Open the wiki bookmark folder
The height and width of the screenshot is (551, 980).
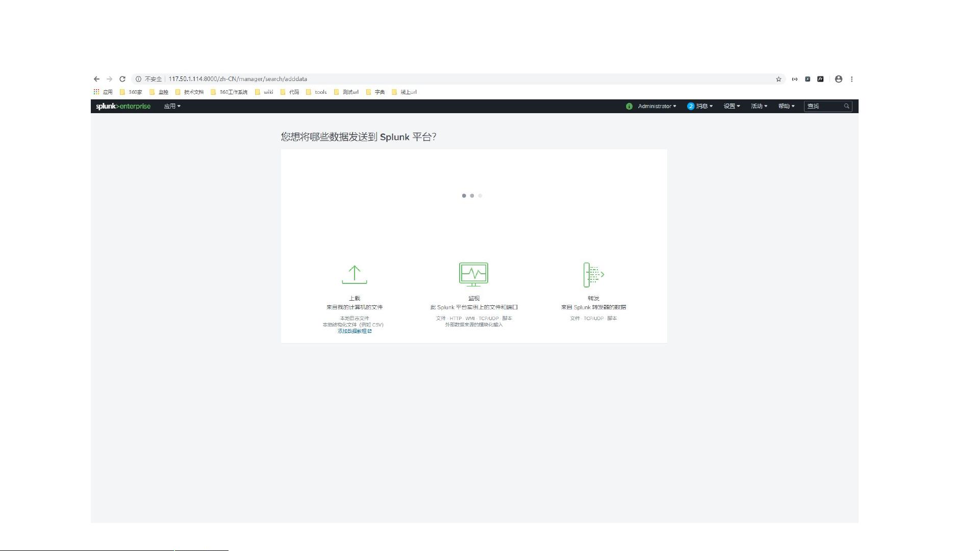point(264,92)
